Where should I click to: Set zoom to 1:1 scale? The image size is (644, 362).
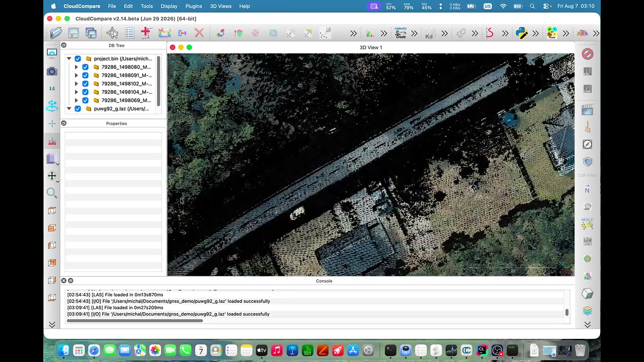(52, 88)
